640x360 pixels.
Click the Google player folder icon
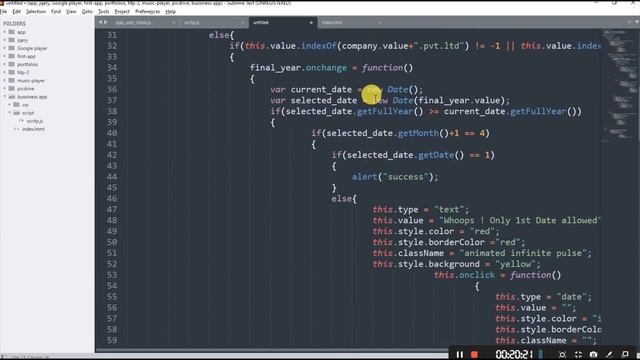(x=11, y=48)
